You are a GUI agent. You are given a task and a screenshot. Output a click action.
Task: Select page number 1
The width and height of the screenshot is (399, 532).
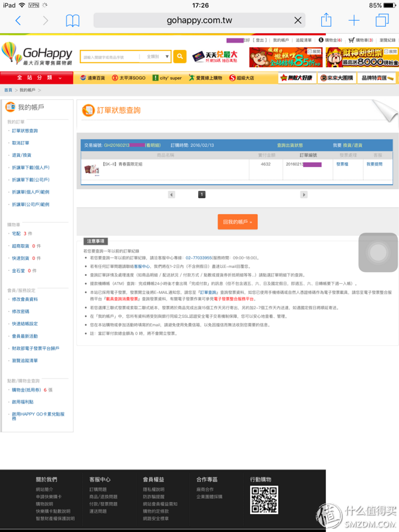(x=201, y=194)
